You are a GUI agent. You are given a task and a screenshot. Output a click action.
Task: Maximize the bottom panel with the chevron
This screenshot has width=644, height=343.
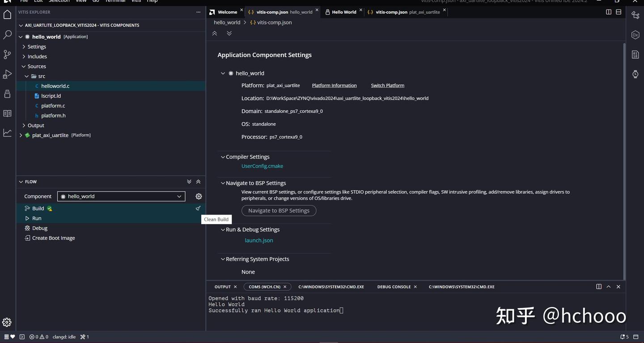[x=609, y=287]
